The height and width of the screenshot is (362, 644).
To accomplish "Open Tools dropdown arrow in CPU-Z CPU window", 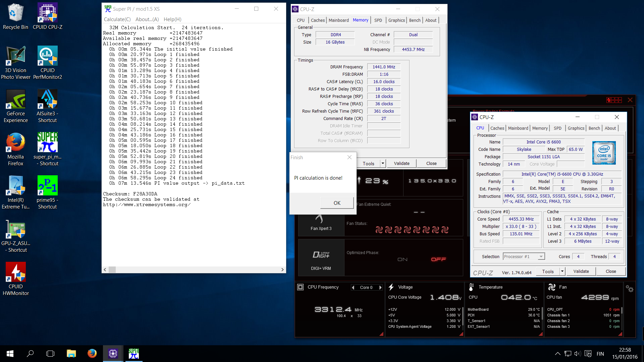I will coord(562,271).
